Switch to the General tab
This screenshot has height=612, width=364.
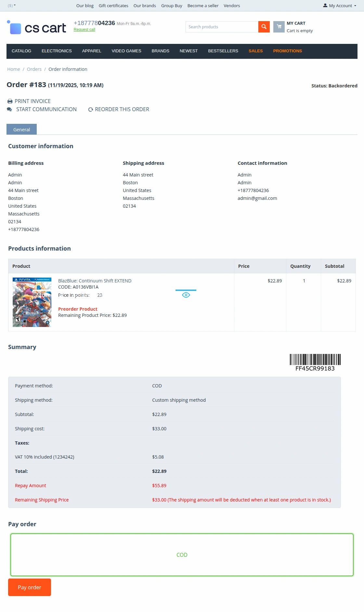point(21,129)
